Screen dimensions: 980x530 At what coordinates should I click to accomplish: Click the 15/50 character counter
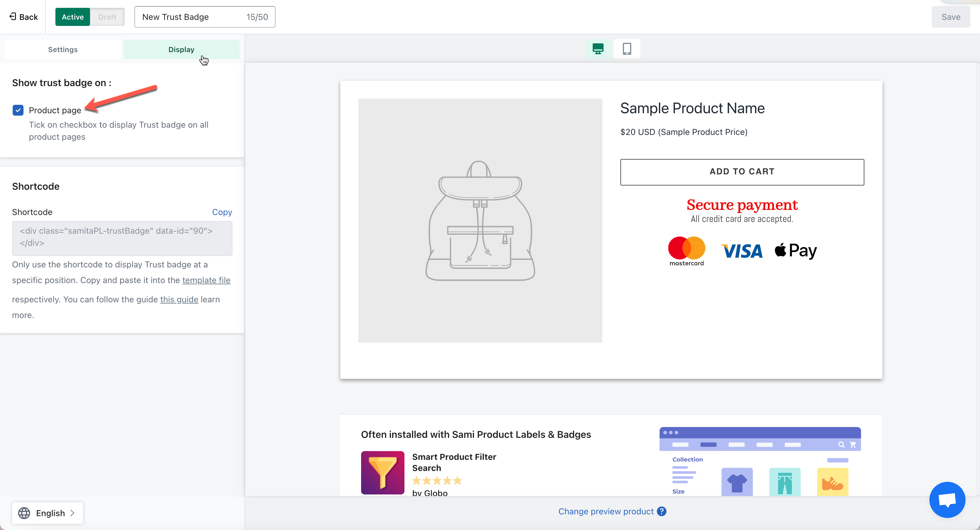coord(257,17)
